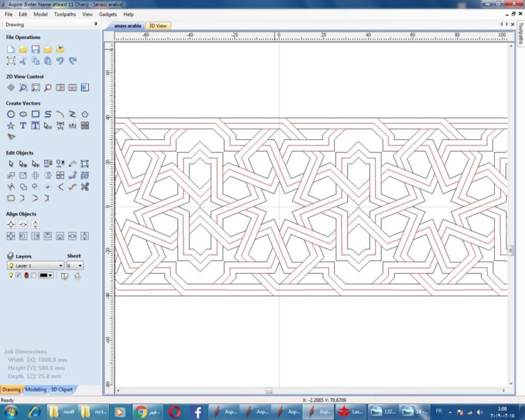Open the Draw Rectangle tool
This screenshot has width=525, height=420.
pos(35,113)
